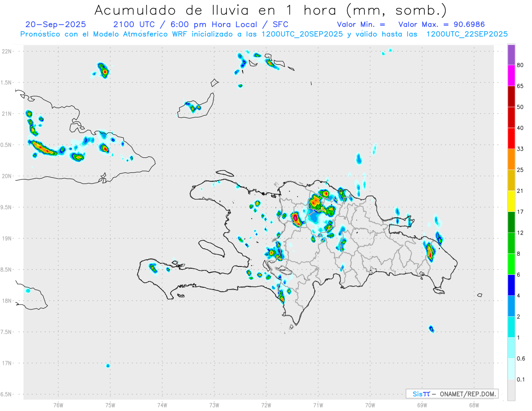Select the '1200UTC_20SEP2025' initialization time
The height and width of the screenshot is (411, 532).
coord(302,34)
